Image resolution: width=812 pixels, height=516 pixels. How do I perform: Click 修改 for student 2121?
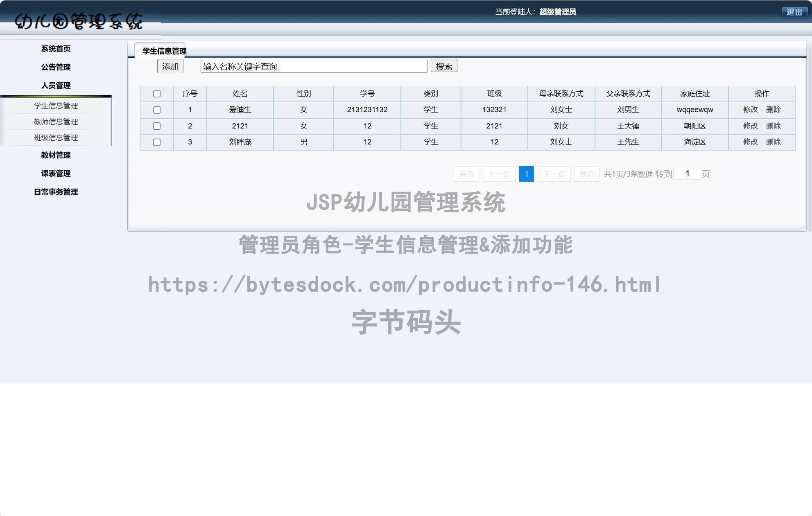751,126
